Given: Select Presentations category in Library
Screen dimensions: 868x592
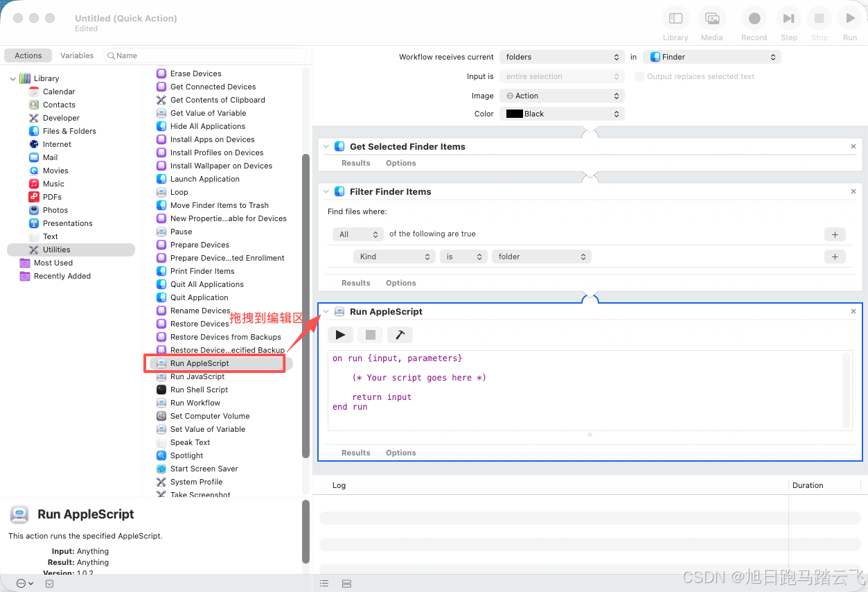Looking at the screenshot, I should [67, 223].
